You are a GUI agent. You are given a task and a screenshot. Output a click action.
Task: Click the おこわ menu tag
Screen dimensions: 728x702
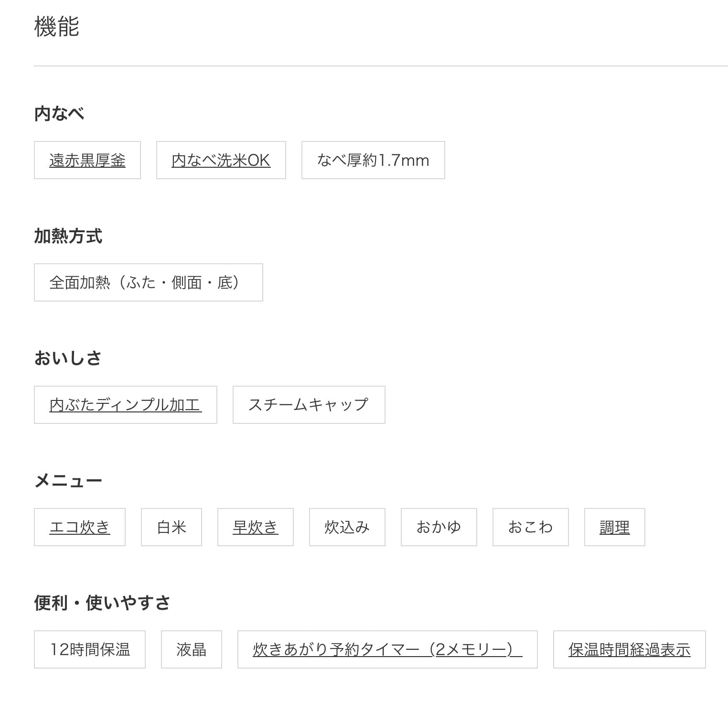[x=530, y=528]
